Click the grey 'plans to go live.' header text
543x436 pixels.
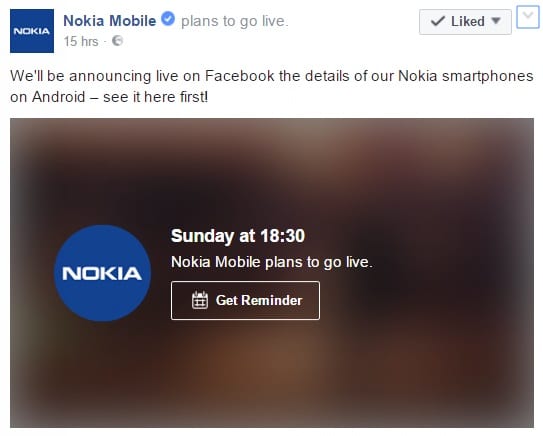click(x=234, y=21)
